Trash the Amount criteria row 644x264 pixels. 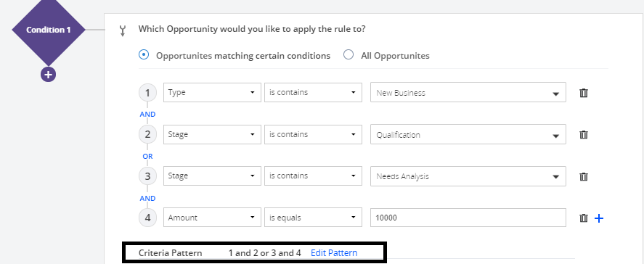pyautogui.click(x=583, y=218)
